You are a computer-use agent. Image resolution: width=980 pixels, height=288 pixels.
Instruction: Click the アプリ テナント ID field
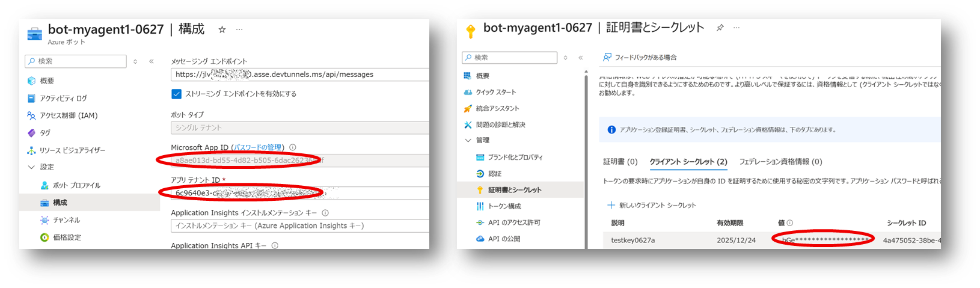300,193
